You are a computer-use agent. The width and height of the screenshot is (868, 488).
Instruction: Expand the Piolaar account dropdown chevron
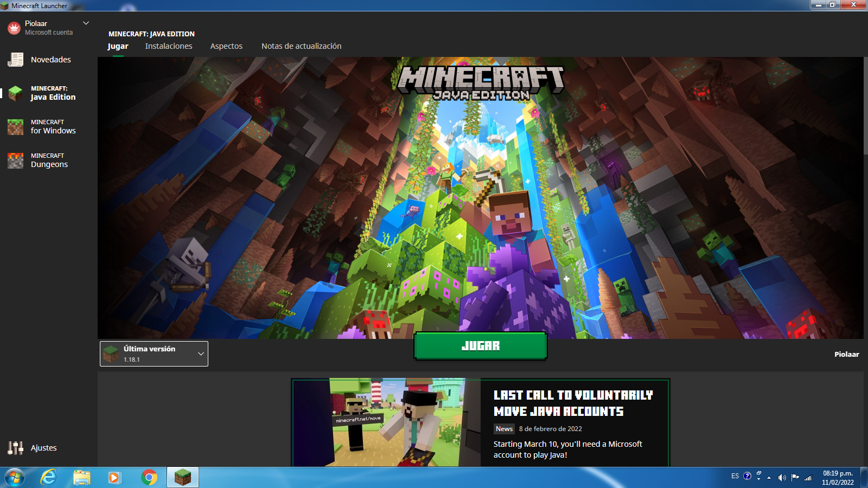(86, 23)
